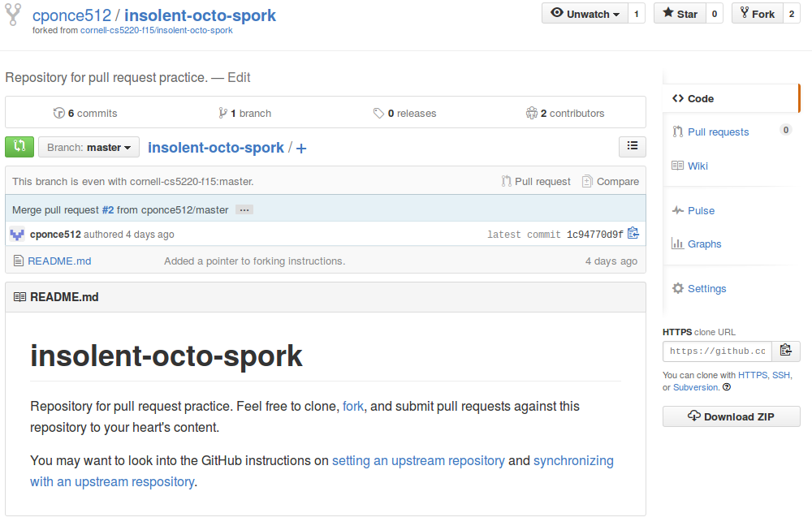Click the help icon next to Subversion

coord(727,387)
